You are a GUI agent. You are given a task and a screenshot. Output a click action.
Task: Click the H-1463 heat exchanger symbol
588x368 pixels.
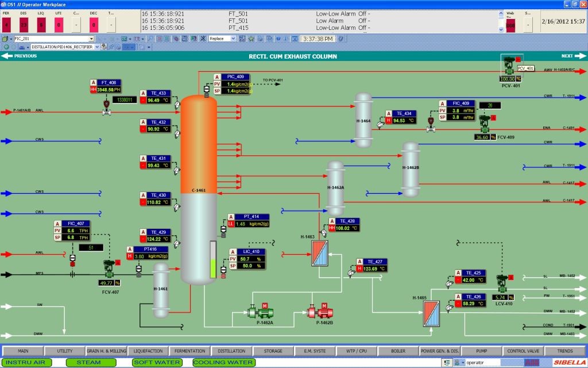tap(319, 254)
